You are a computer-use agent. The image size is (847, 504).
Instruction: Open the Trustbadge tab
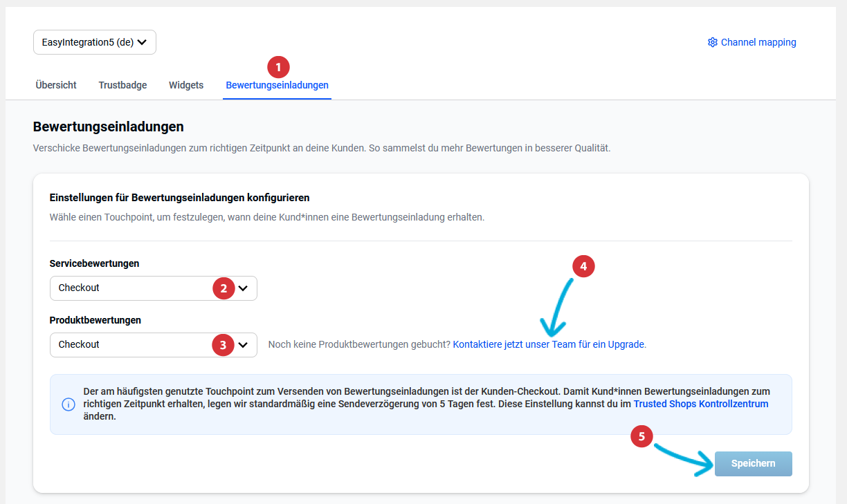[122, 85]
